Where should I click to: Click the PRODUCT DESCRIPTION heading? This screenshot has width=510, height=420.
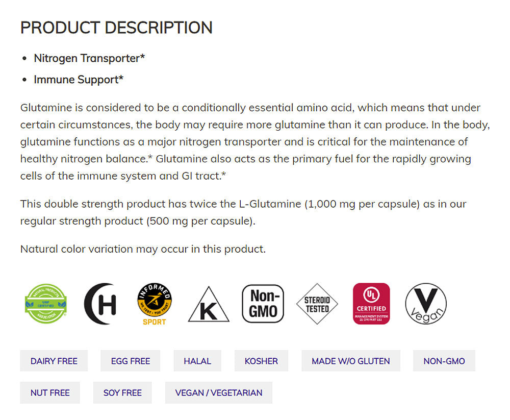pos(116,28)
